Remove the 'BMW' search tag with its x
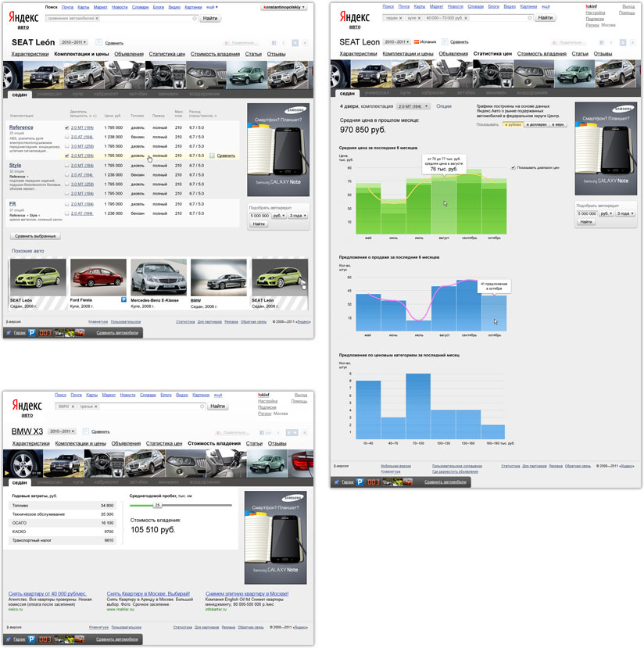 73,406
